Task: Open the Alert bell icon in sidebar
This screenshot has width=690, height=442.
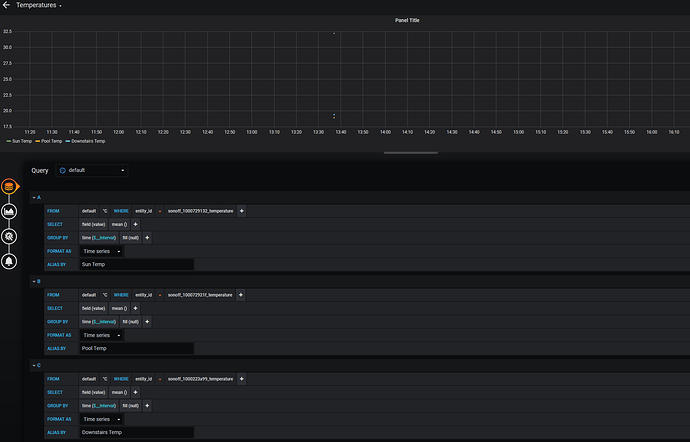Action: tap(9, 262)
